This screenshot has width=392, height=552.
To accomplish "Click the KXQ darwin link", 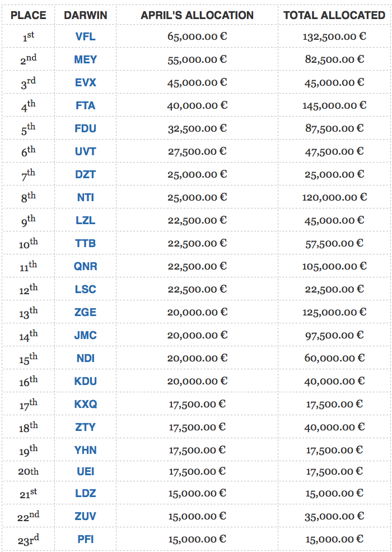I will pyautogui.click(x=85, y=405).
